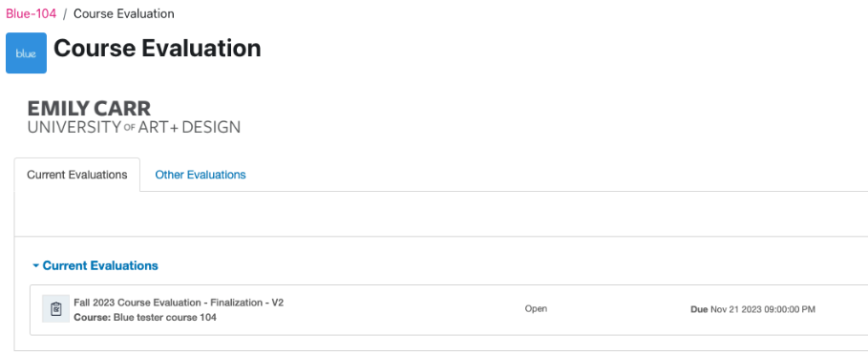868x356 pixels.
Task: Click the Course: Blue tester course 104 line
Action: (x=145, y=318)
